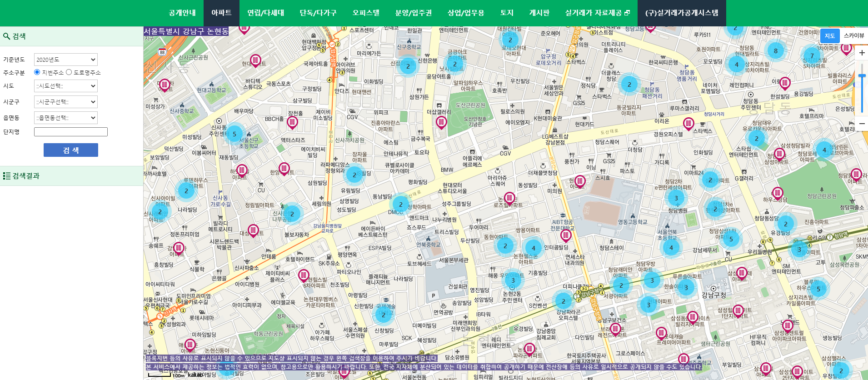Click the map zoom level slider handle

[862, 75]
